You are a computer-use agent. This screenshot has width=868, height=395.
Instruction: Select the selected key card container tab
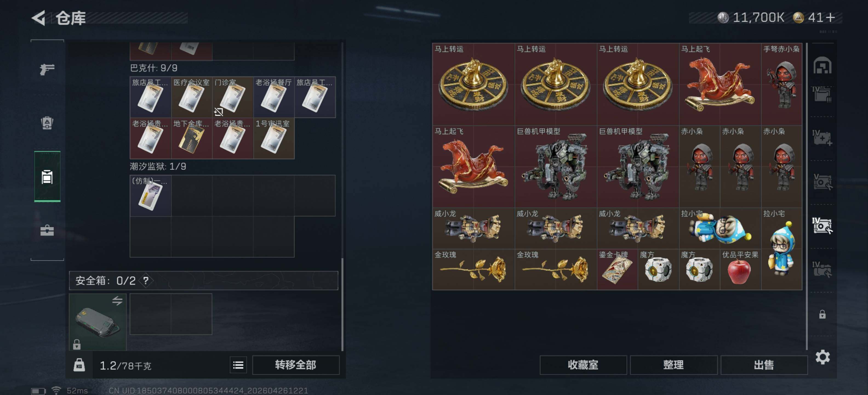point(47,176)
